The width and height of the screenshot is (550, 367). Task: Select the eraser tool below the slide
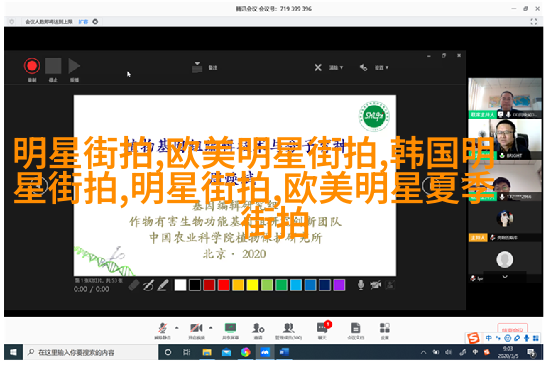point(134,285)
